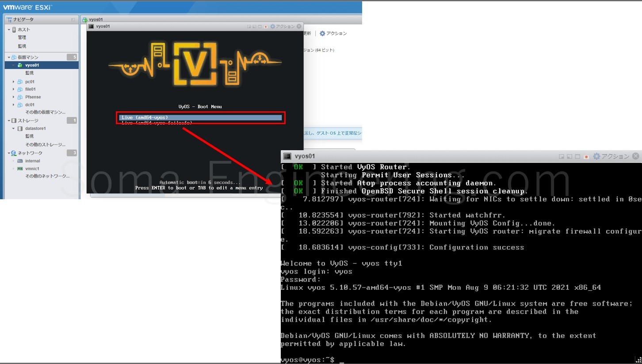
Task: Select the ホスト server icon
Action: (14, 30)
